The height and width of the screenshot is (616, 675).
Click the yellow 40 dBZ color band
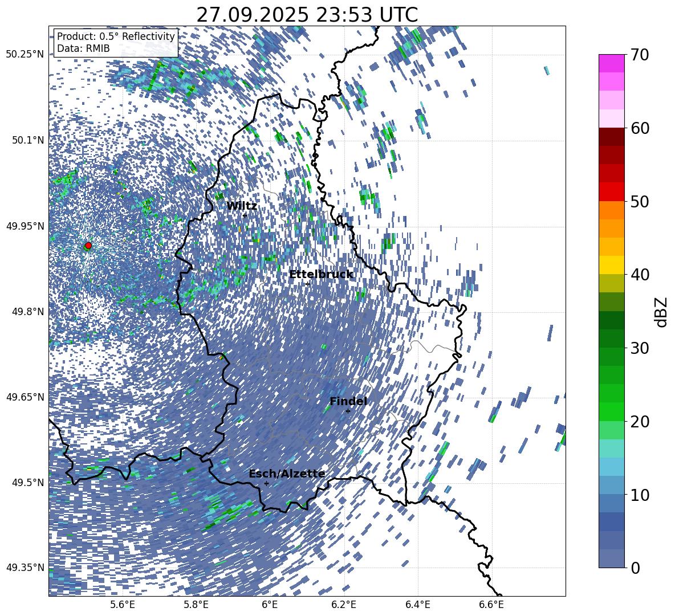pyautogui.click(x=611, y=265)
